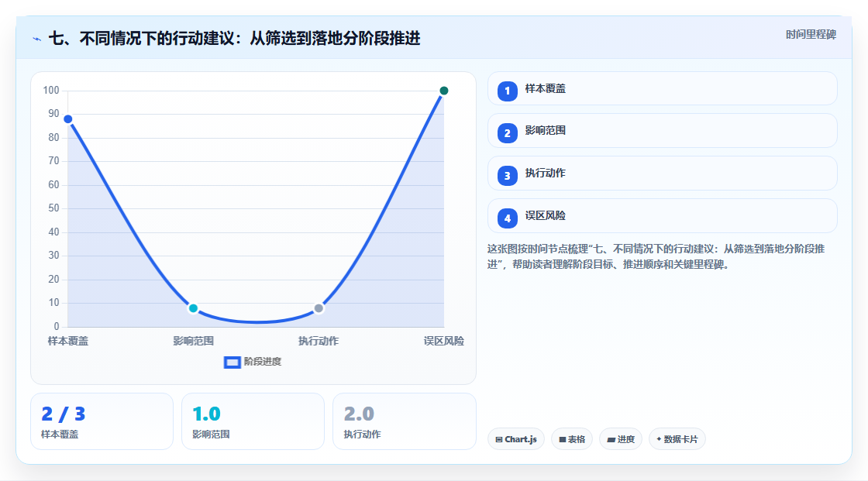The height and width of the screenshot is (481, 868).
Task: Click the y-axis value 50
Action: [53, 208]
